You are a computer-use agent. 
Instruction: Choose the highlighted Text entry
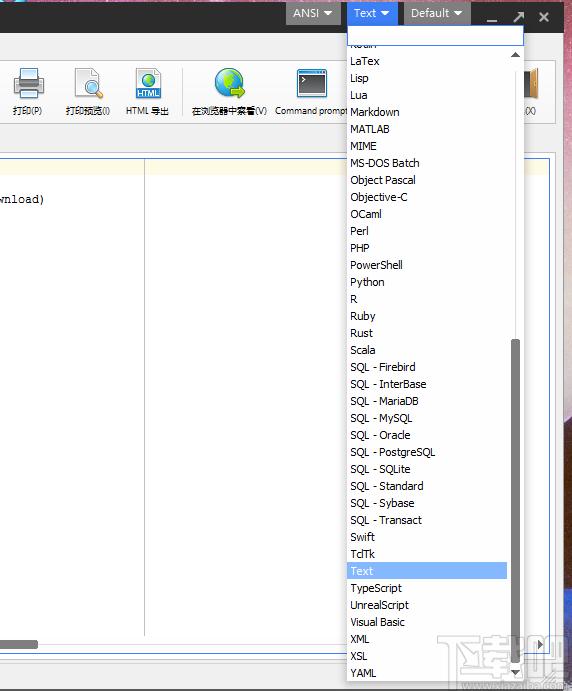click(x=427, y=571)
